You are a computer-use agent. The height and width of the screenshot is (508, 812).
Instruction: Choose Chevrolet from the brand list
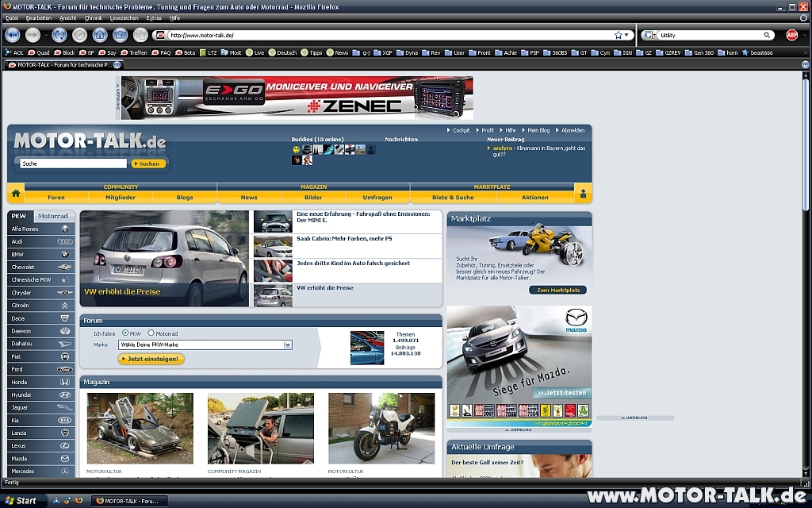41,267
